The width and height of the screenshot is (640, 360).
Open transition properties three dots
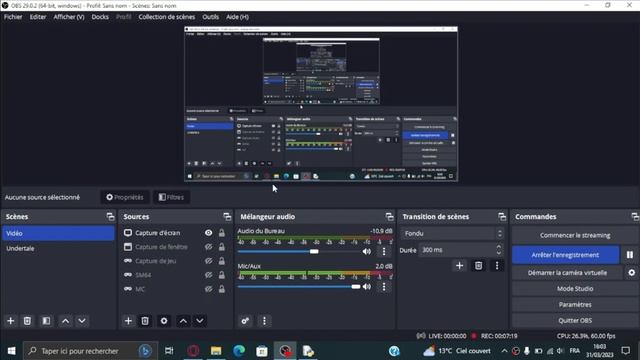point(497,266)
